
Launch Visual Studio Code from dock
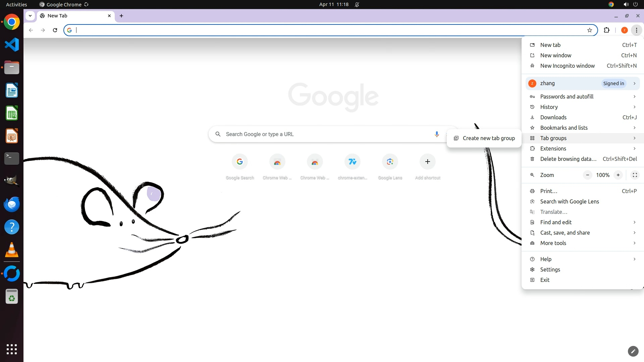(12, 45)
